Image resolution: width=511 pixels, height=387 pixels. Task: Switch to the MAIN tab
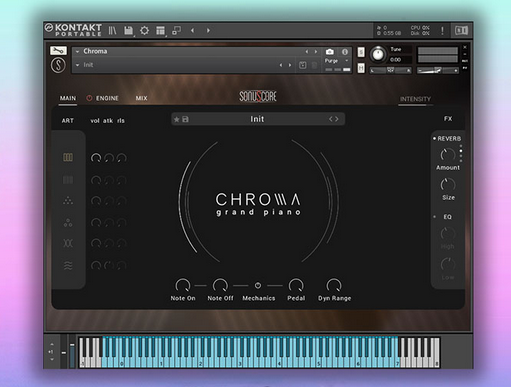[x=68, y=98]
